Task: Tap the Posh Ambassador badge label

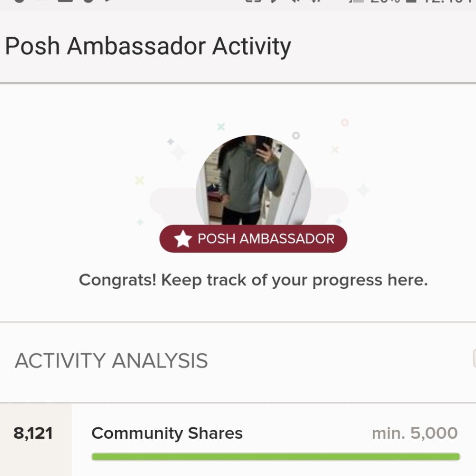Action: click(266, 239)
